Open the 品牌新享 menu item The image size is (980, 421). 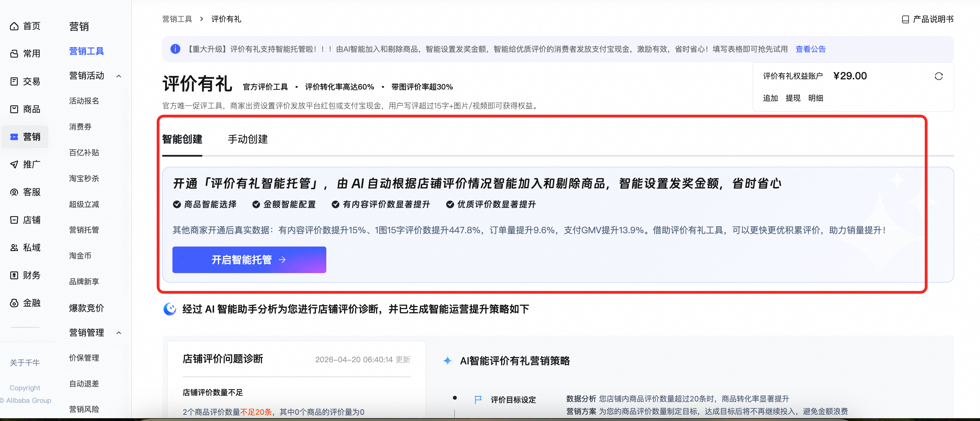click(84, 281)
